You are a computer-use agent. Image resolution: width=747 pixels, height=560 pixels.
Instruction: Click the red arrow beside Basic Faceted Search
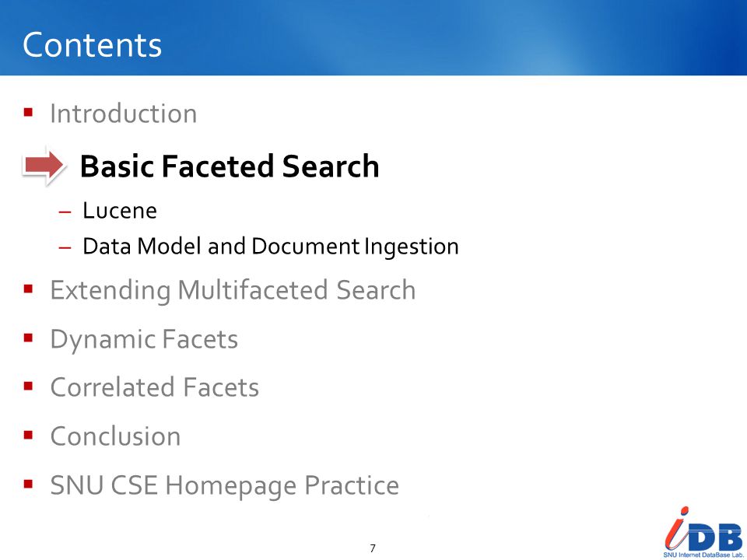click(x=44, y=165)
